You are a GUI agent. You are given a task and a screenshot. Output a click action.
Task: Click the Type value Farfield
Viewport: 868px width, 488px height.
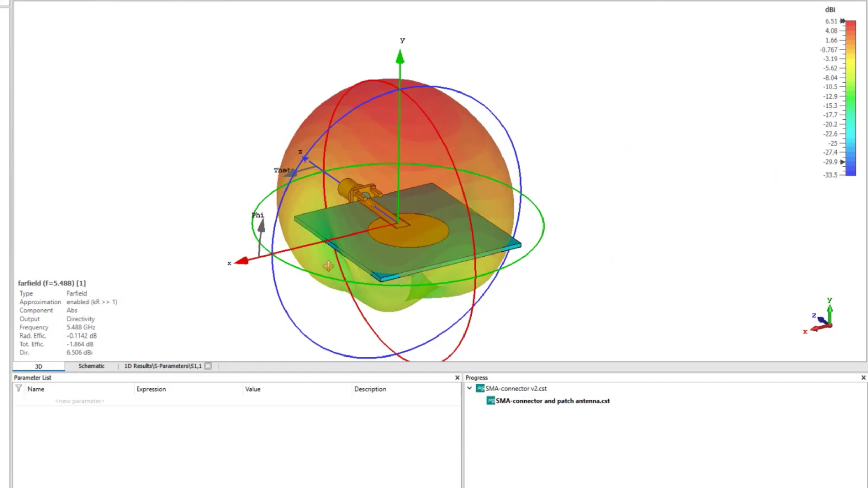[x=77, y=293]
